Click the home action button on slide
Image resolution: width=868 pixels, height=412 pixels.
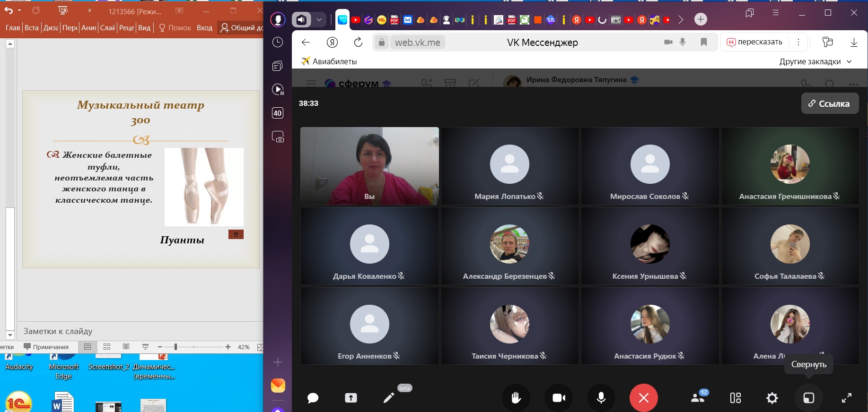(x=236, y=234)
